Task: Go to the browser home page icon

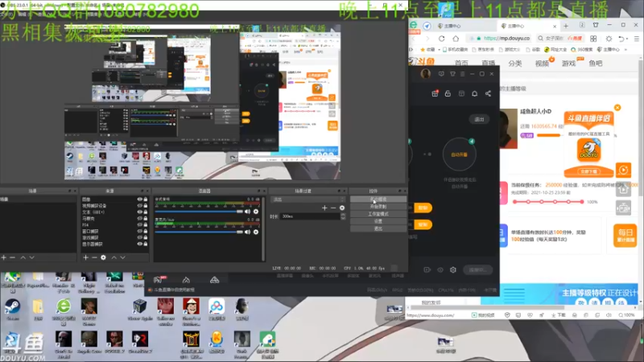Action: pyautogui.click(x=456, y=39)
